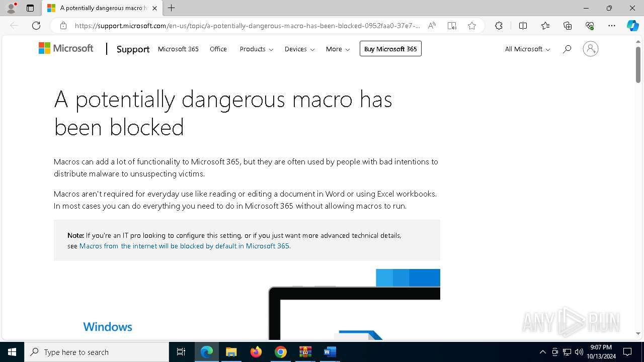Click the Windows illustration image
The image size is (644, 362).
pos(247,304)
